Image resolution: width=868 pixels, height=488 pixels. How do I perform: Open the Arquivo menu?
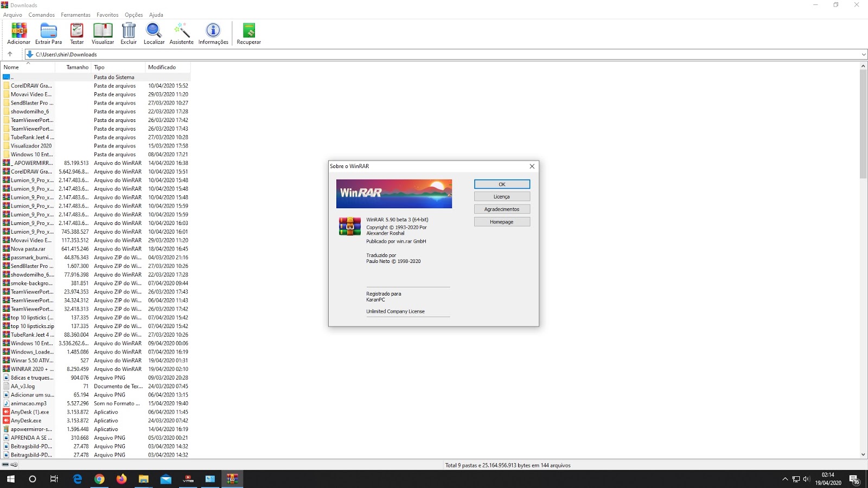click(x=12, y=15)
